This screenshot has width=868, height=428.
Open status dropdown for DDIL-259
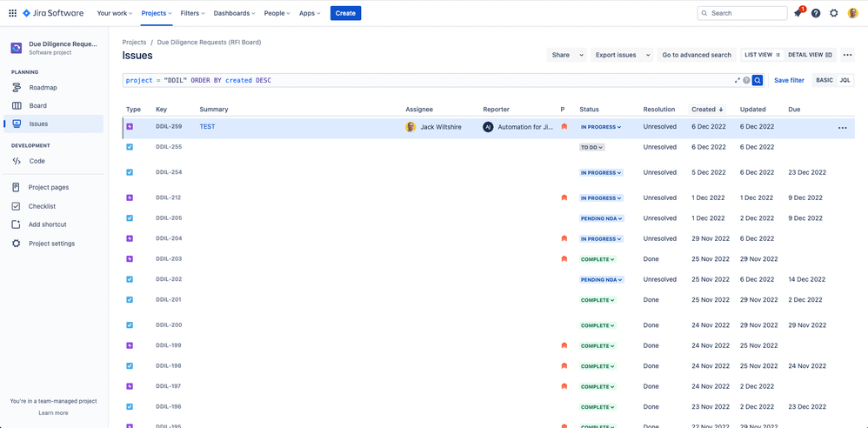point(601,127)
